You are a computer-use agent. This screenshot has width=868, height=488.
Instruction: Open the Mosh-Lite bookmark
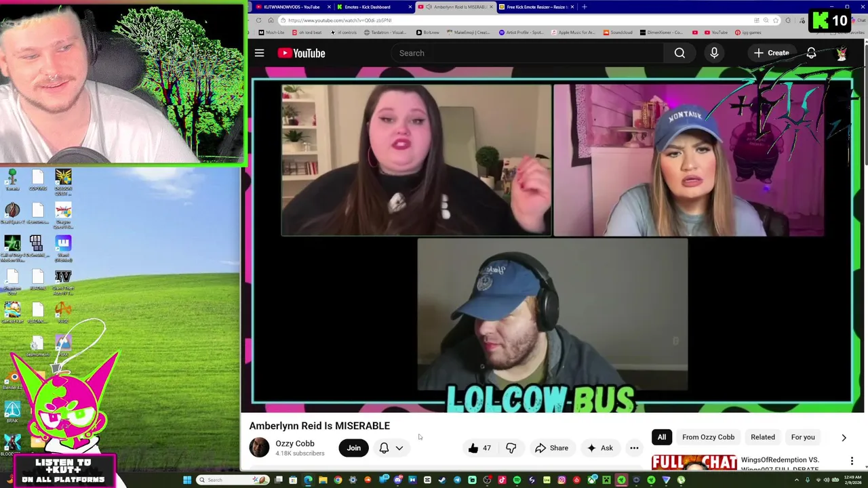pos(271,33)
